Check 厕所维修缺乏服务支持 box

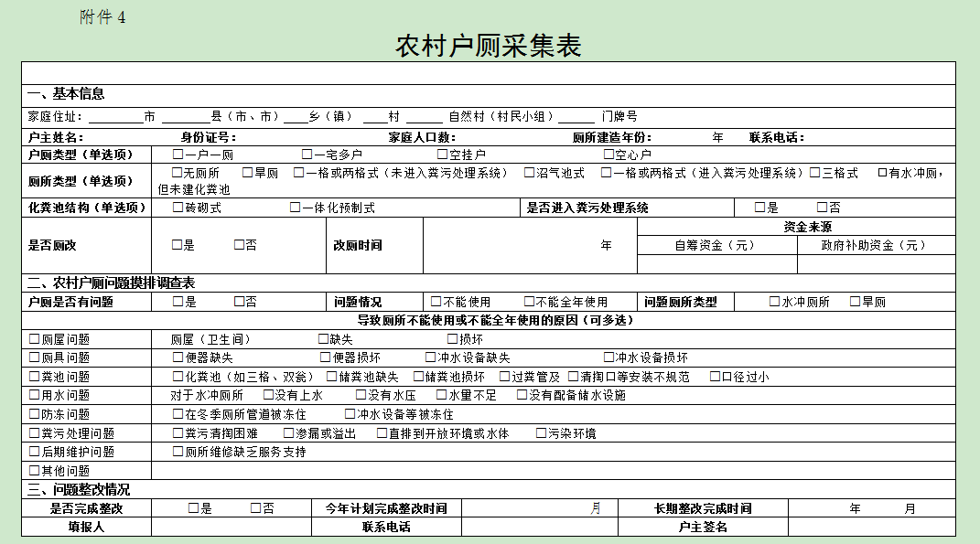pos(178,452)
